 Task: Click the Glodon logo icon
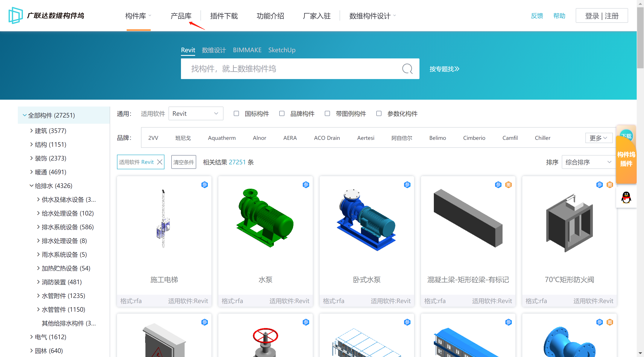point(15,15)
